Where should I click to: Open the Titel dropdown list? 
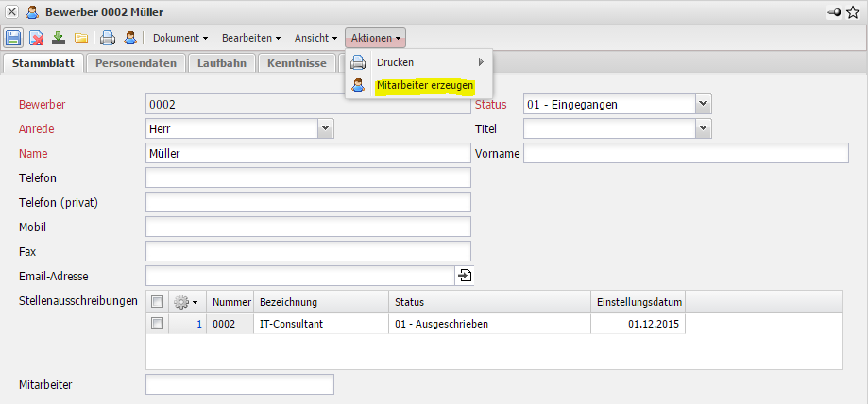(703, 128)
